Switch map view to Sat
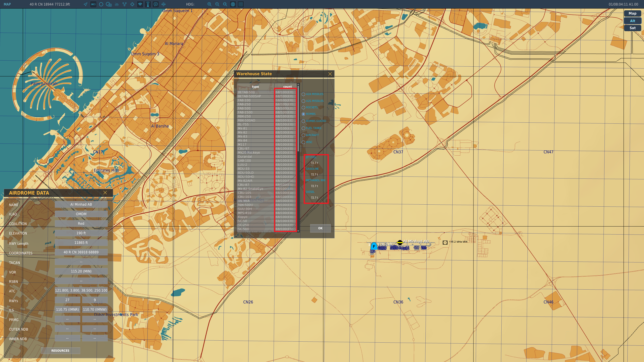644x362 pixels. pos(633,28)
